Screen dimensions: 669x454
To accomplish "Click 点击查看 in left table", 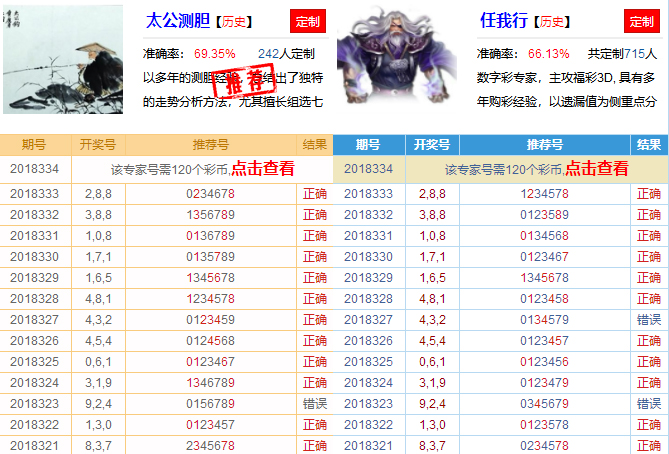I will [263, 169].
